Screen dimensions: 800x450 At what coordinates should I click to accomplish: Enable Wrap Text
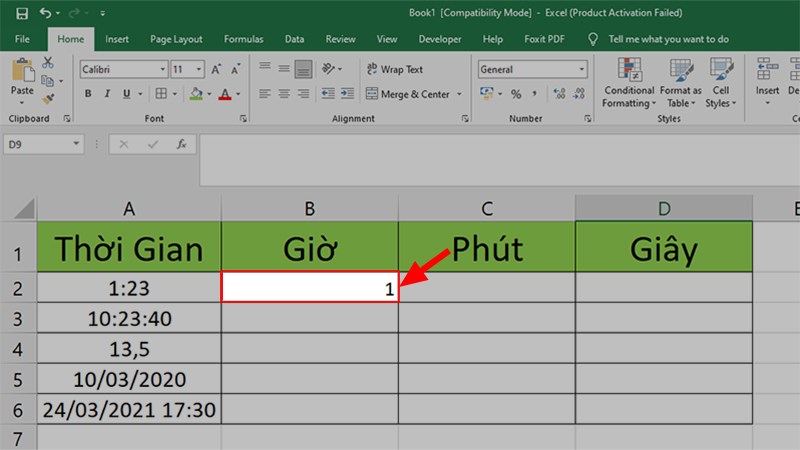(x=394, y=69)
